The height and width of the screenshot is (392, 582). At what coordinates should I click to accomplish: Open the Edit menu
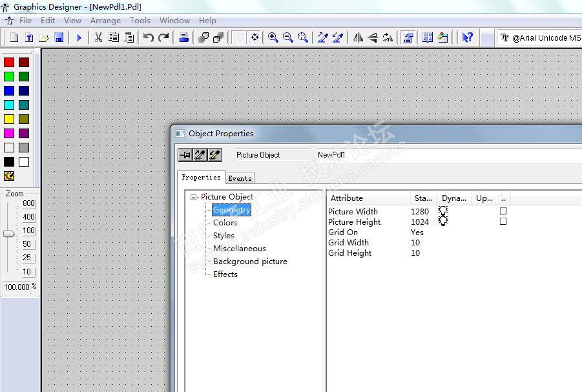click(x=48, y=21)
